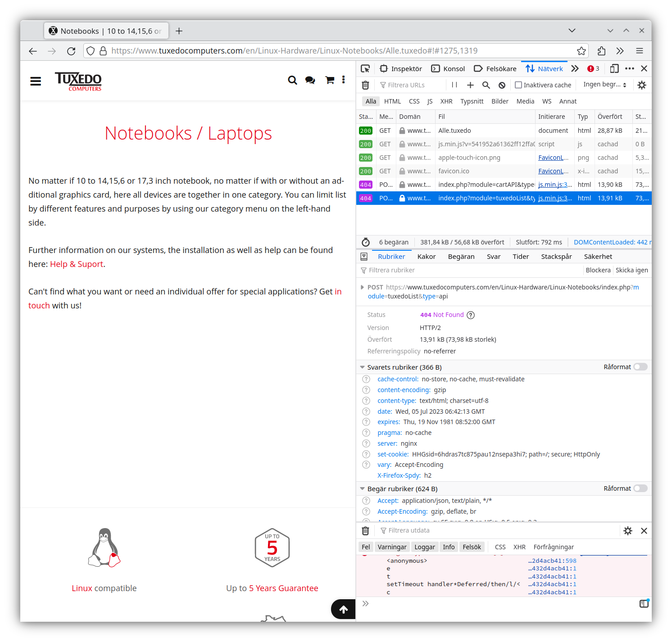Open search in network requests
Screen dimensions: 672x642
pyautogui.click(x=486, y=85)
